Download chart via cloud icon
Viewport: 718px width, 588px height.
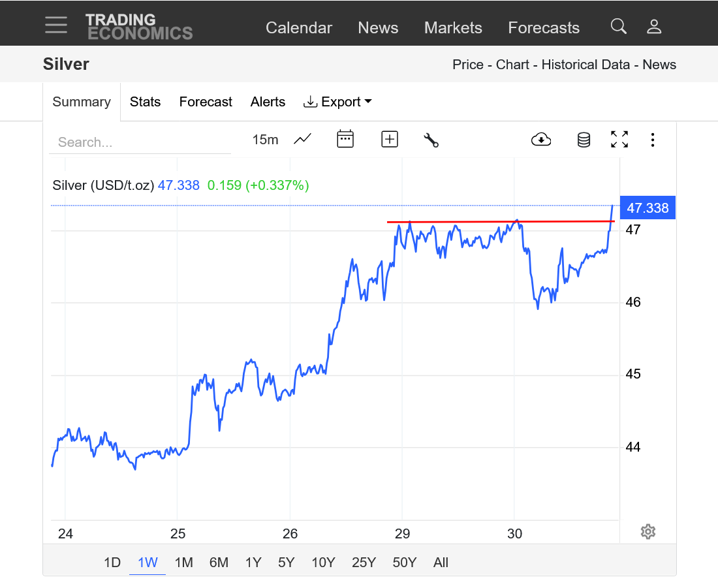541,139
